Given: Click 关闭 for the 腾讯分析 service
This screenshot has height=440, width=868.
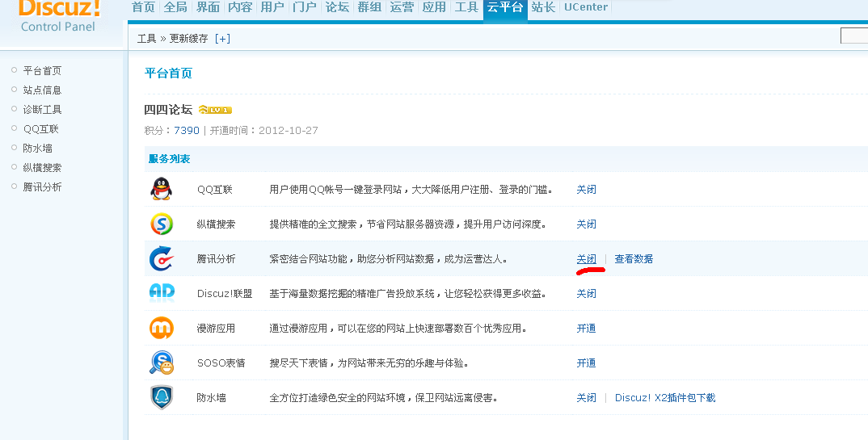Looking at the screenshot, I should 586,258.
